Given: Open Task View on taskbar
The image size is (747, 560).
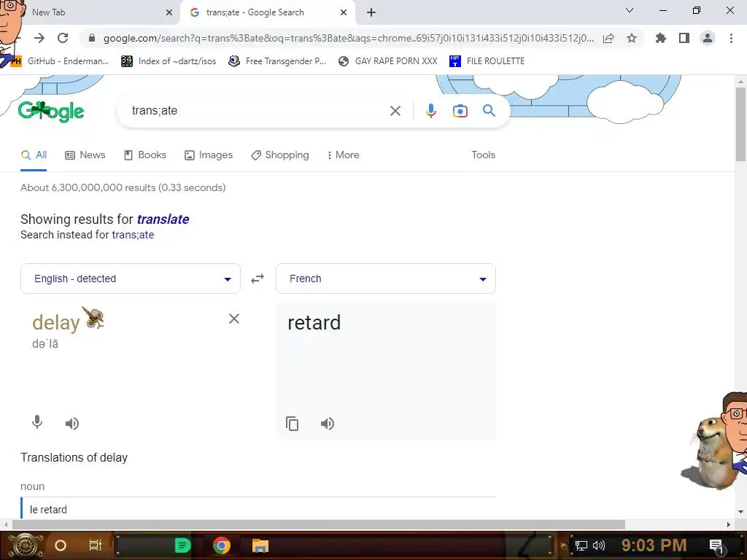Looking at the screenshot, I should coord(96,545).
